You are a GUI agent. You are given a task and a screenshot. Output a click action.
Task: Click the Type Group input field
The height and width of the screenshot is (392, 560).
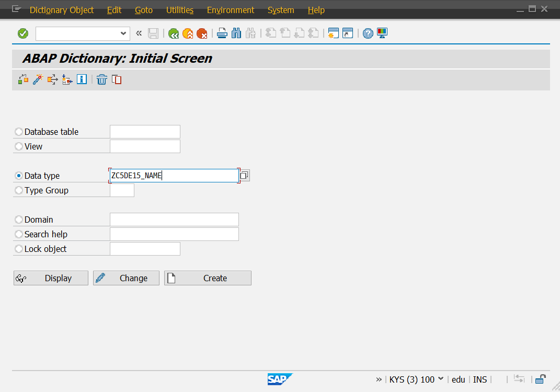[x=122, y=190]
